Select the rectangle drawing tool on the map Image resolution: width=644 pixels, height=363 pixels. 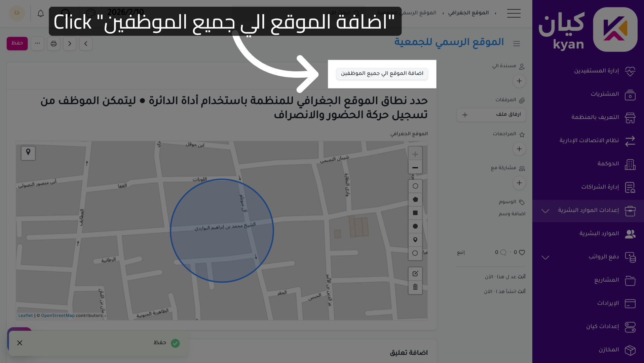(x=415, y=213)
